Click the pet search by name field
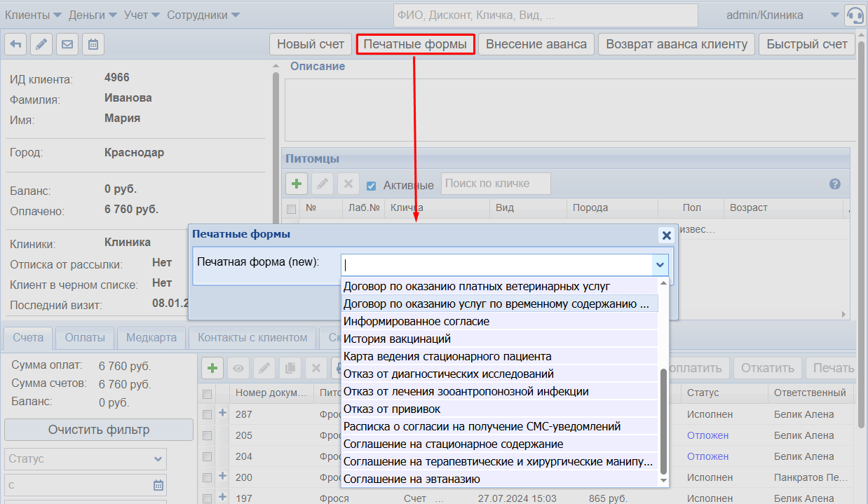This screenshot has height=504, width=868. [x=496, y=184]
